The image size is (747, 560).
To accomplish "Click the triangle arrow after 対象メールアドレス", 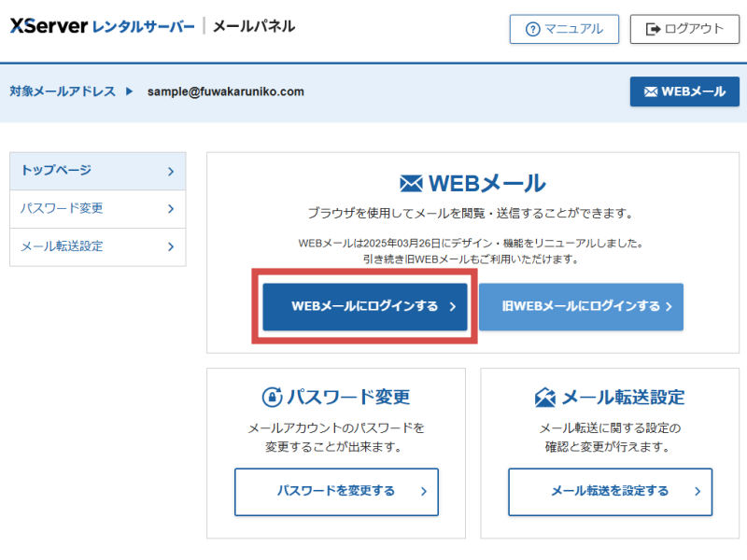I will (x=129, y=91).
